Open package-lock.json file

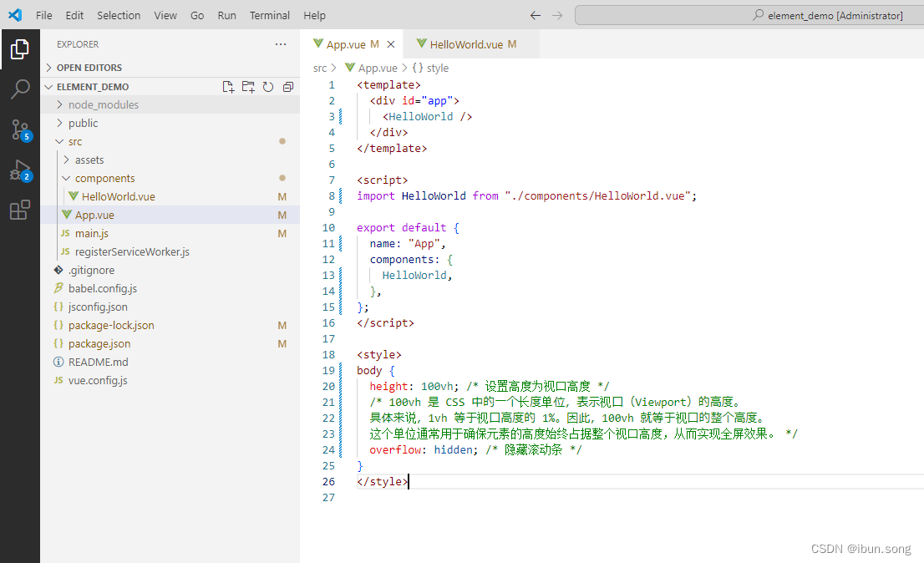170,325
